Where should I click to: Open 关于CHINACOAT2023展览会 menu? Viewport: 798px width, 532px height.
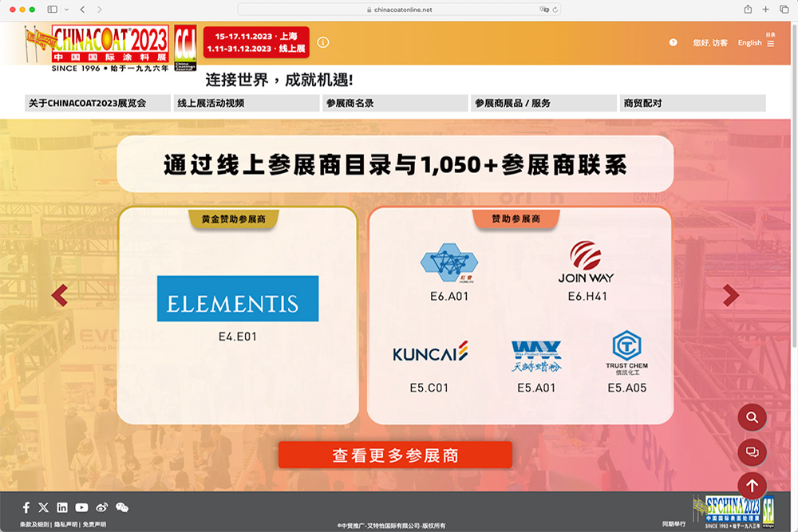pos(97,103)
